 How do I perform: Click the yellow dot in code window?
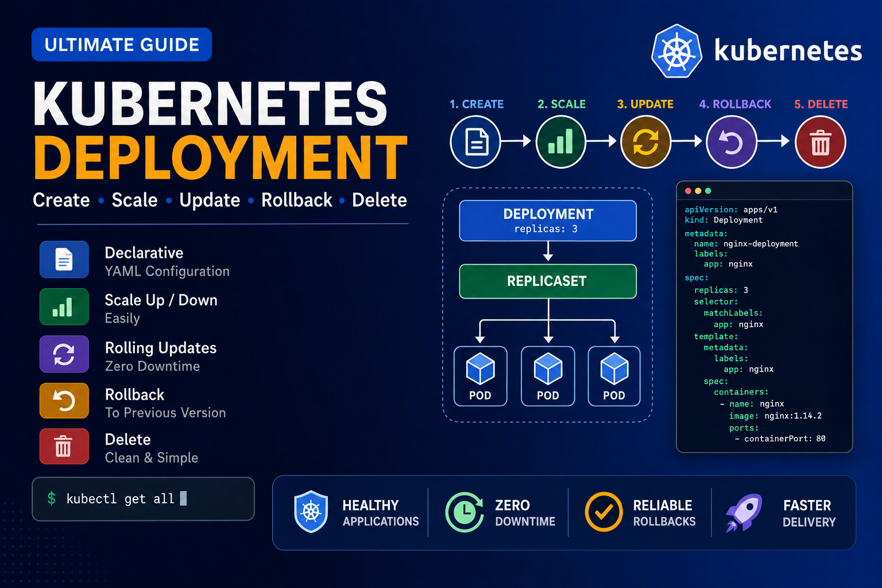pyautogui.click(x=698, y=191)
